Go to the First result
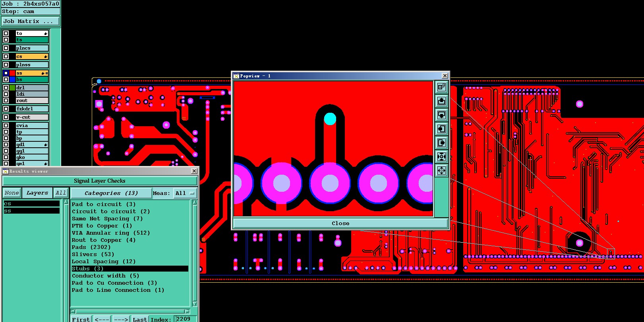644x322 pixels. (81, 319)
